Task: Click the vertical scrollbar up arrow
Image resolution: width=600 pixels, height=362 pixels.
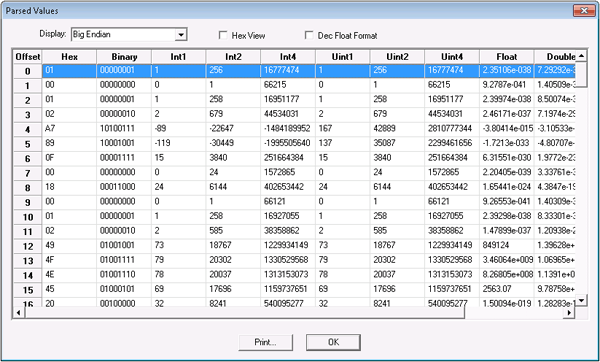Action: point(581,56)
